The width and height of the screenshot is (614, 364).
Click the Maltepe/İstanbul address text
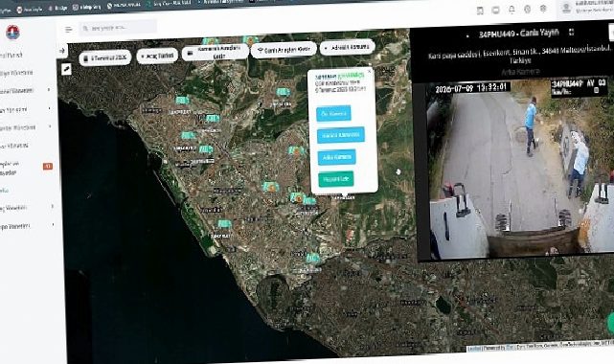pos(519,56)
